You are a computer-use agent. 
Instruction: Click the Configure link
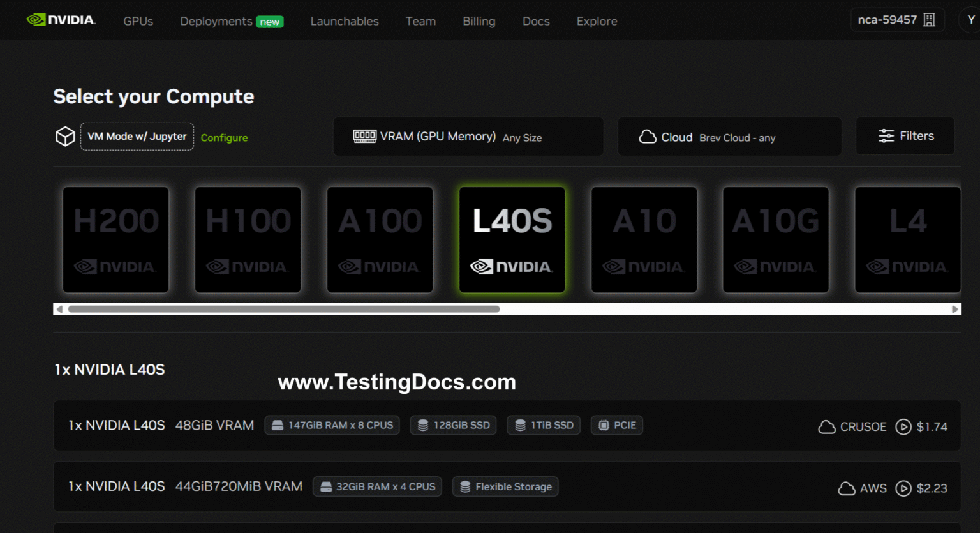tap(224, 137)
